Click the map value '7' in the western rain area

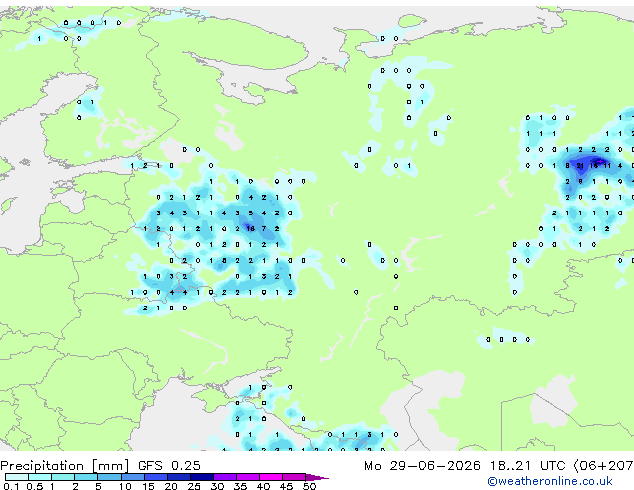(264, 229)
